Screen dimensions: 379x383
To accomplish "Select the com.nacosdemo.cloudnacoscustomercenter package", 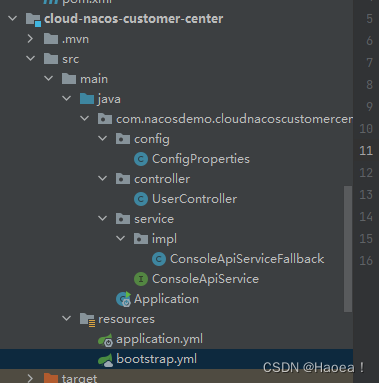I will (x=234, y=119).
